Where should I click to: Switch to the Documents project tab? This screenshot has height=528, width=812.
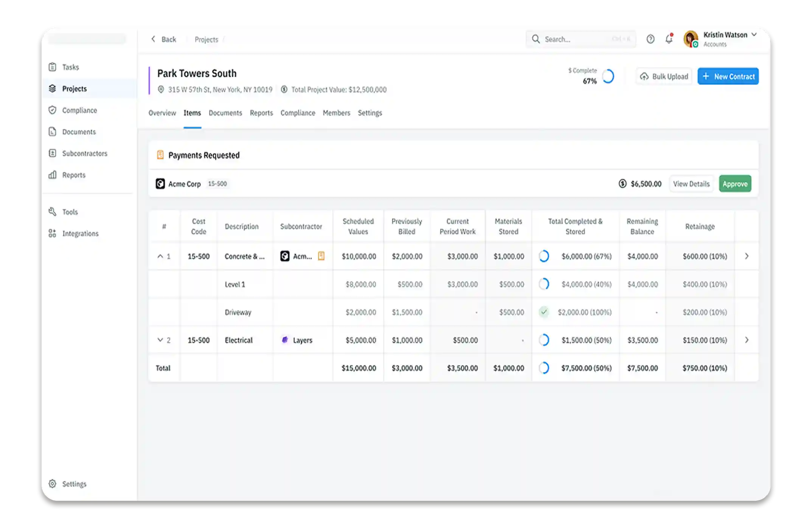pyautogui.click(x=225, y=113)
